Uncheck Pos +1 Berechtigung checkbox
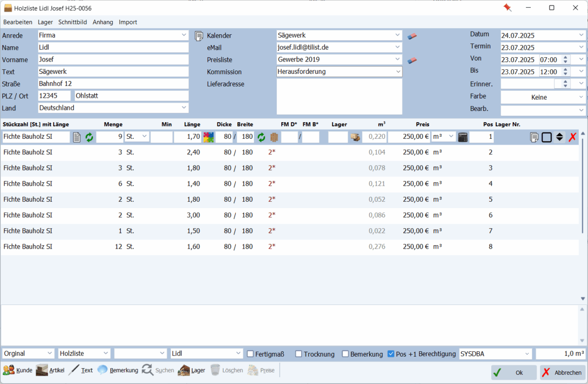 pos(391,354)
